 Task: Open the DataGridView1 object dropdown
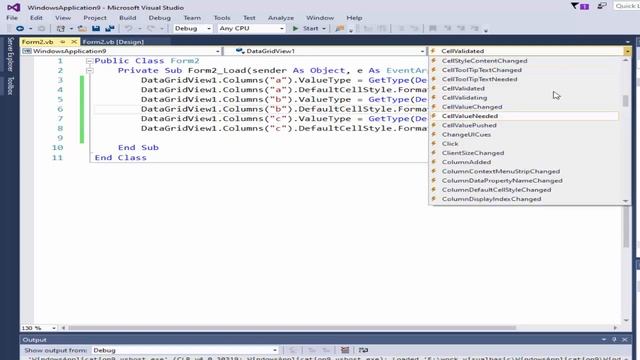pyautogui.click(x=330, y=51)
